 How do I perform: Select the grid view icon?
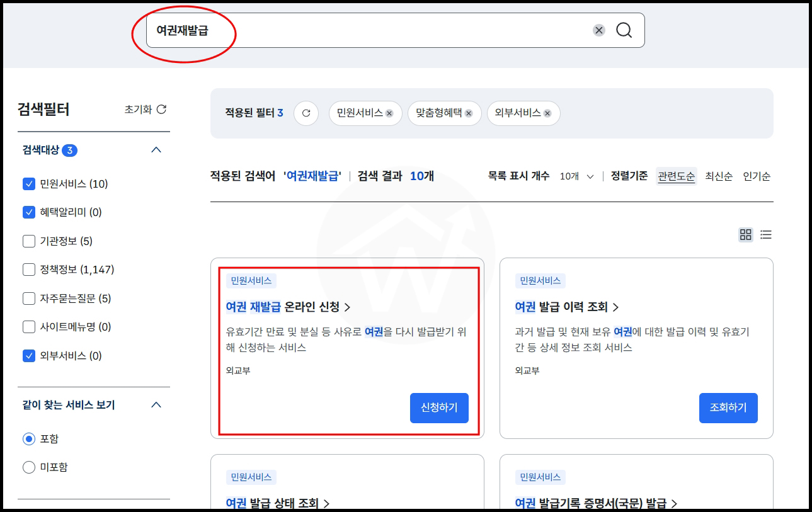point(746,234)
